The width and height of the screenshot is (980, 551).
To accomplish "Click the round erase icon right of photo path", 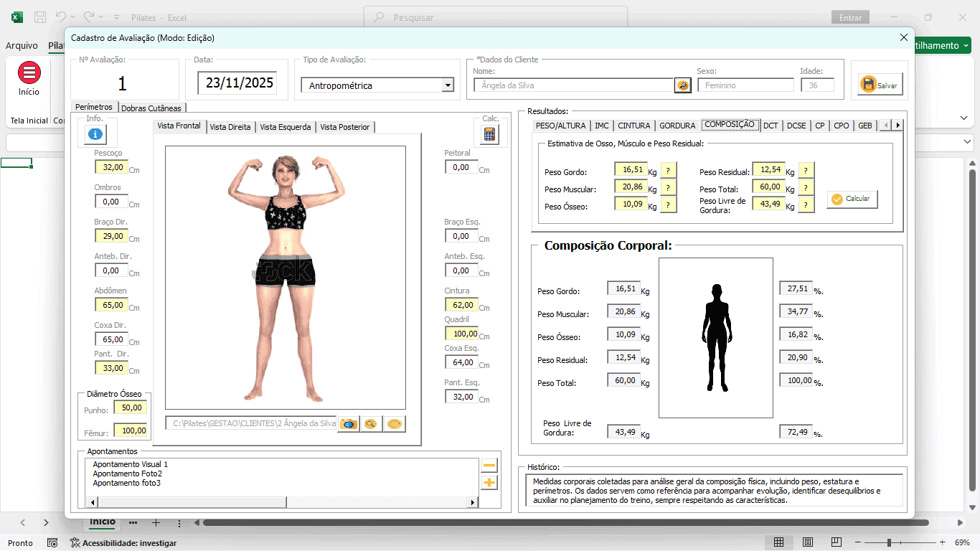I will click(394, 424).
